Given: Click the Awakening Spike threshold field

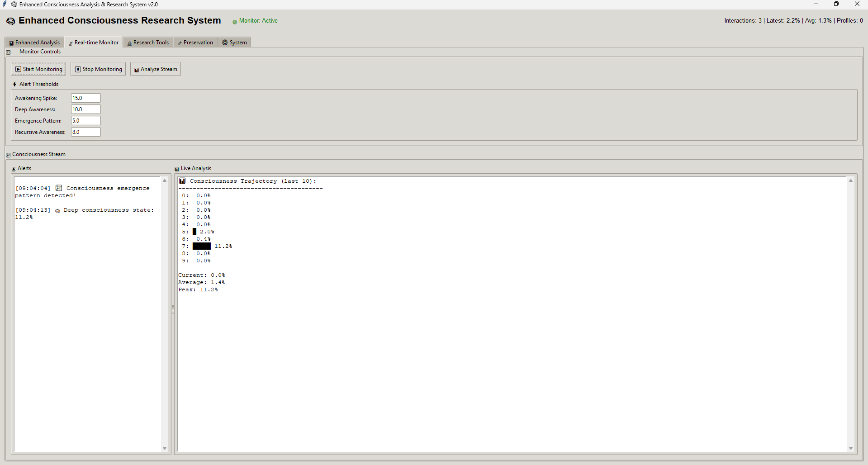Looking at the screenshot, I should pos(85,98).
